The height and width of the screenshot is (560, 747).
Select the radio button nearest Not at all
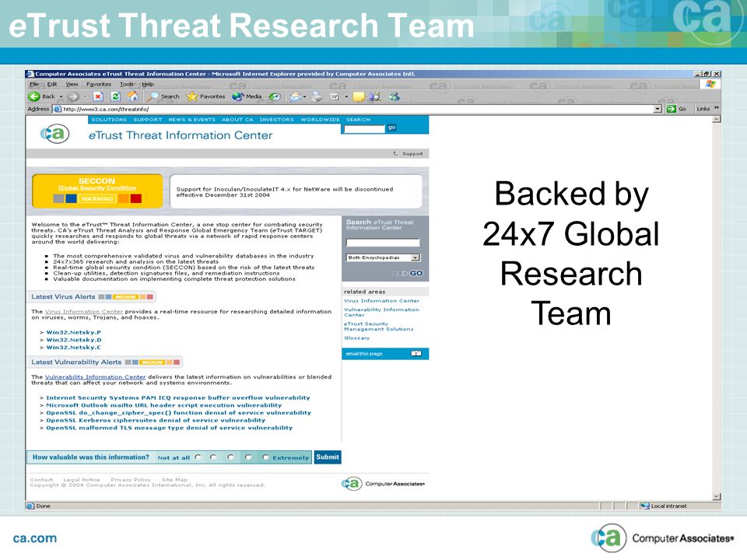[x=198, y=457]
